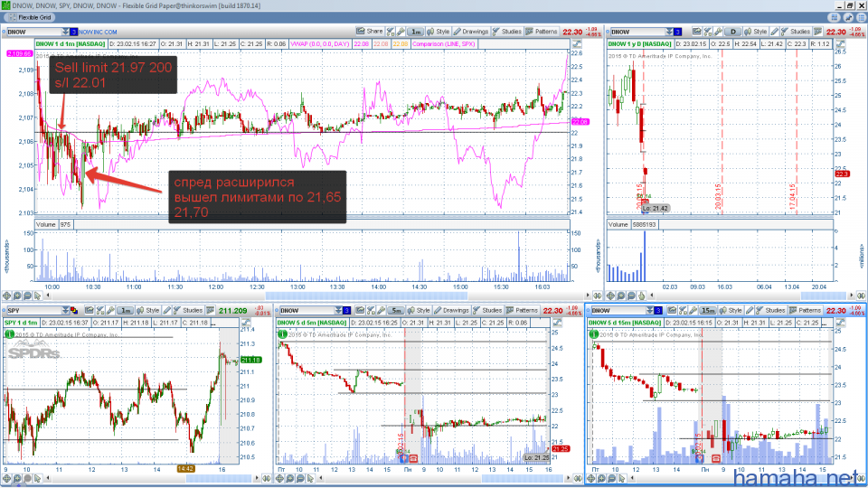Open Studies on the 1m DNOW chart

[506, 32]
